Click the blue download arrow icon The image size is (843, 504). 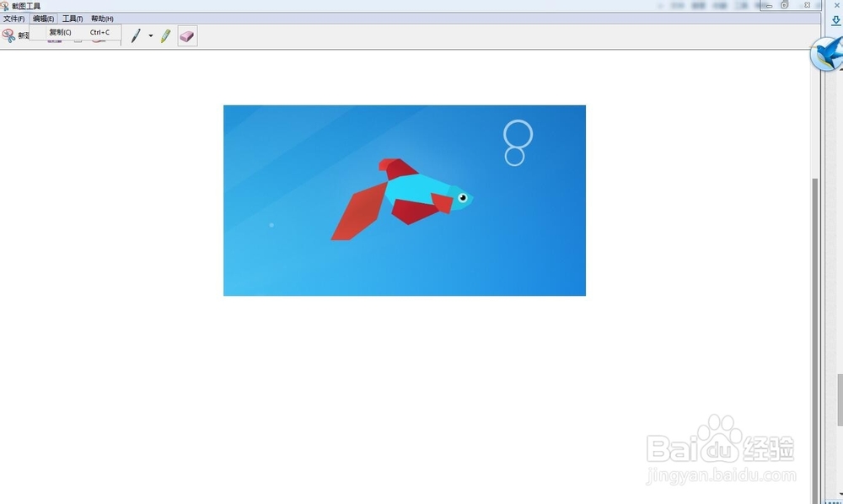(x=836, y=21)
